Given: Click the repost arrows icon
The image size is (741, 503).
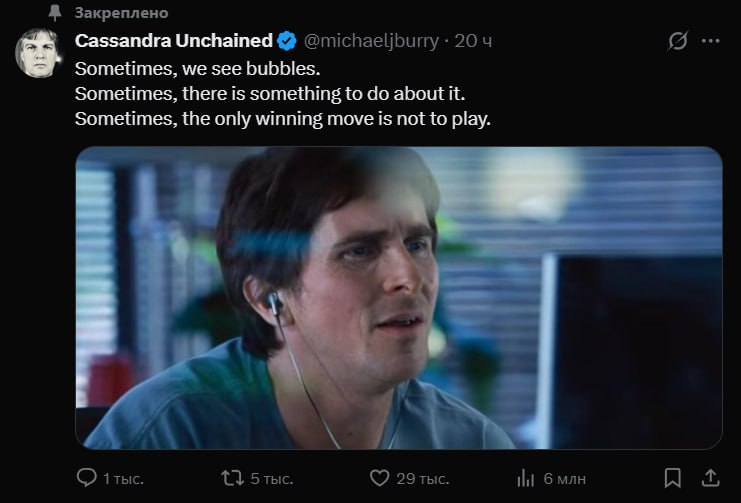Looking at the screenshot, I should tap(231, 479).
